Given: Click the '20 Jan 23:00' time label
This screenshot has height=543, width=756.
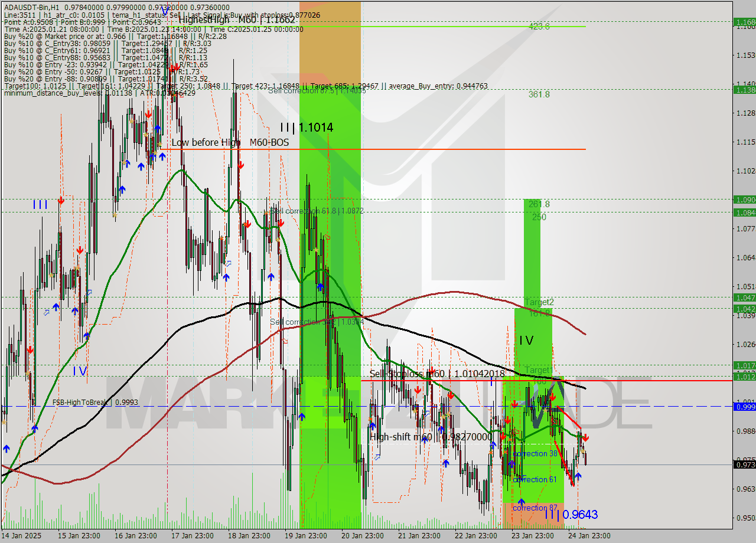Looking at the screenshot, I should (x=363, y=536).
